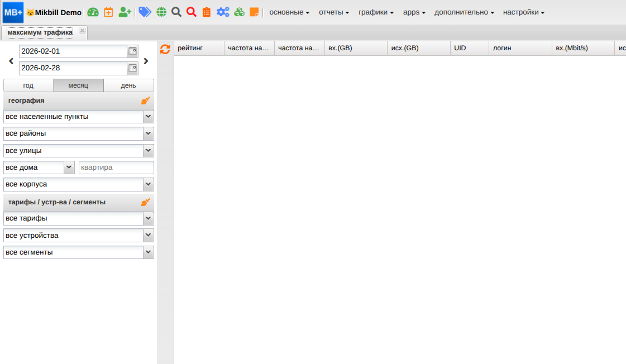Keep месяц period selected
Viewport: 626px width, 364px height.
78,85
